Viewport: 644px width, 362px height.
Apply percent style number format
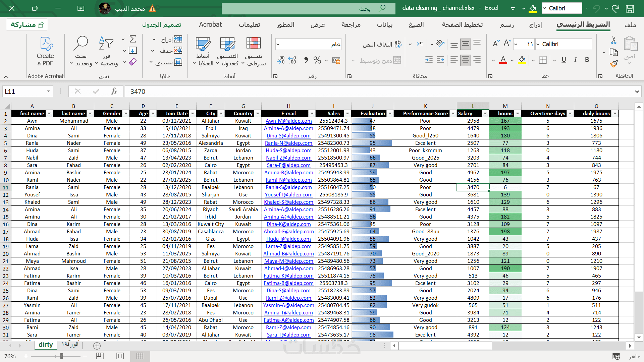point(317,60)
